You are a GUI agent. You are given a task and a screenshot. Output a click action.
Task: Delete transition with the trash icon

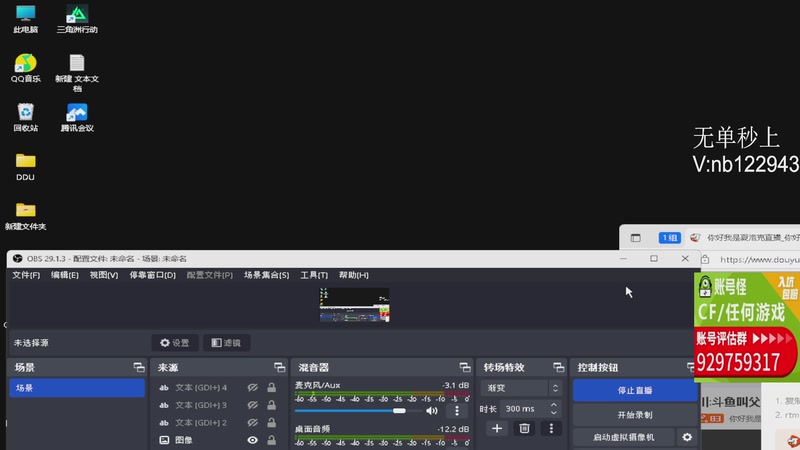pos(524,429)
